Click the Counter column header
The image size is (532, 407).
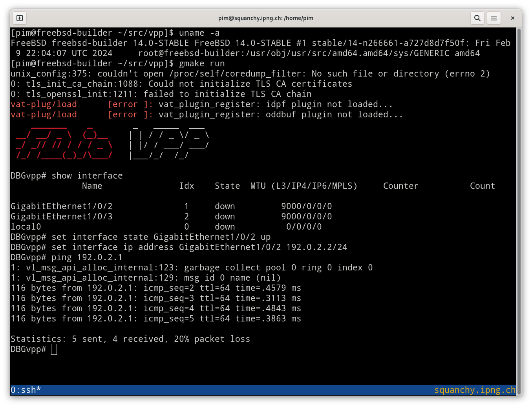click(x=400, y=186)
